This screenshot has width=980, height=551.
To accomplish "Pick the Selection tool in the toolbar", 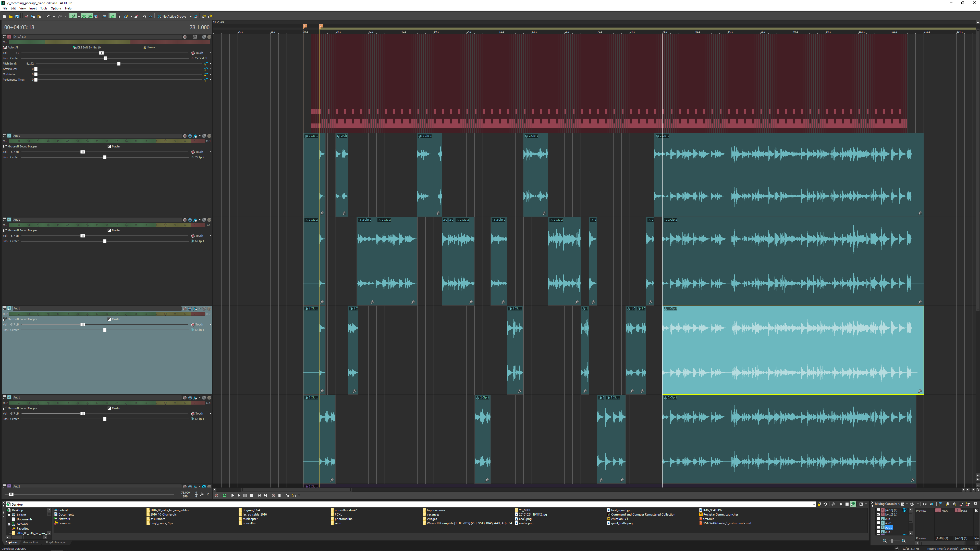I will point(119,16).
